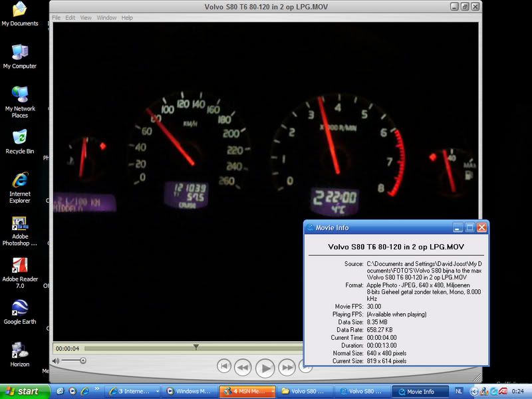
Task: Select the My Computer desktop icon
Action: pyautogui.click(x=20, y=57)
